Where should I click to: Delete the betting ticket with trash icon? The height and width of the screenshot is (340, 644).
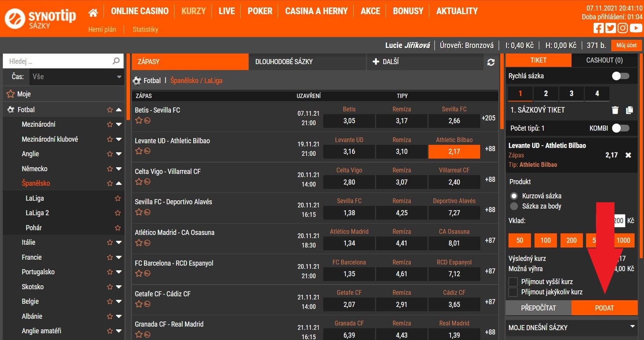click(615, 110)
